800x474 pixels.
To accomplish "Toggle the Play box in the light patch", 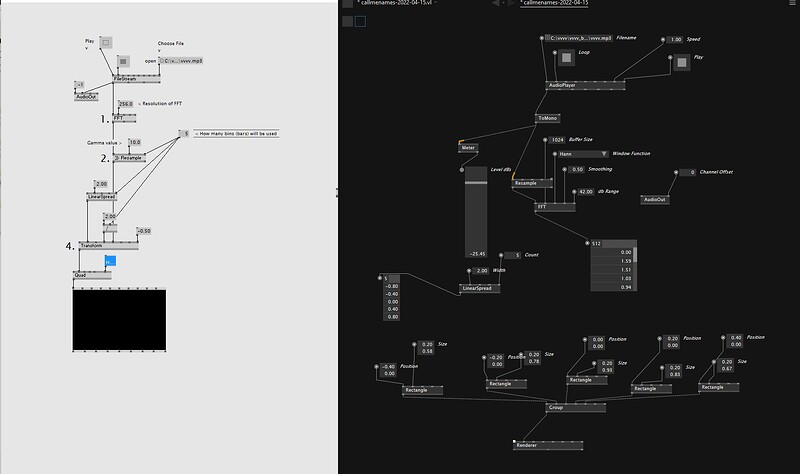I will click(x=106, y=42).
